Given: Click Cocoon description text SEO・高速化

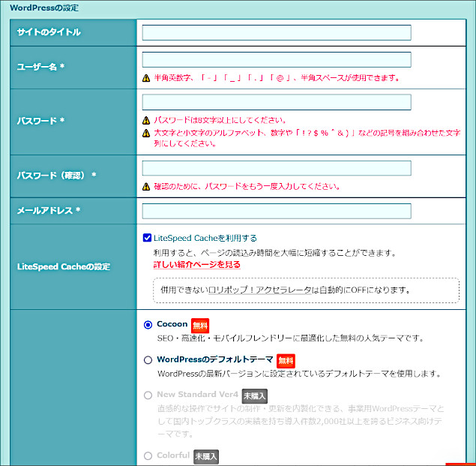Looking at the screenshot, I should [x=291, y=338].
